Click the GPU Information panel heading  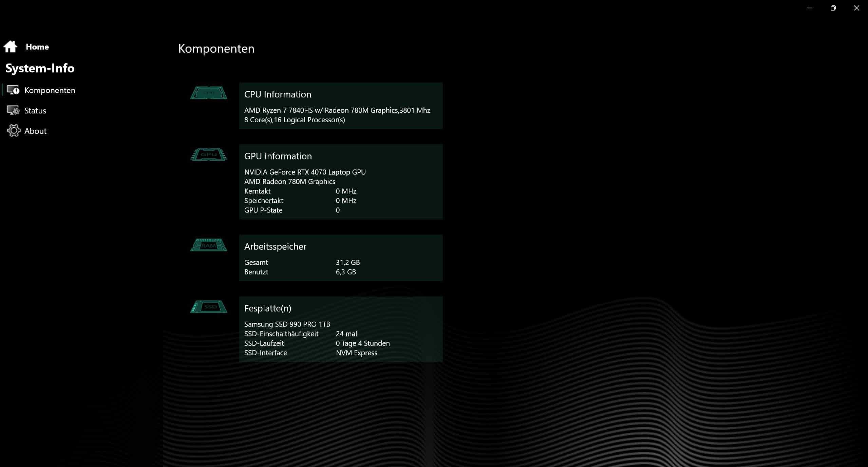(278, 156)
